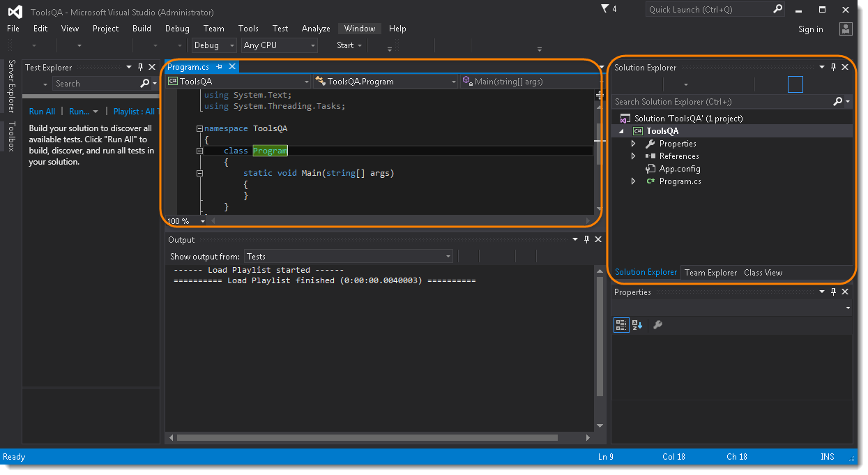Pin the Solution Explorer panel
The width and height of the screenshot is (868, 475).
[x=833, y=68]
